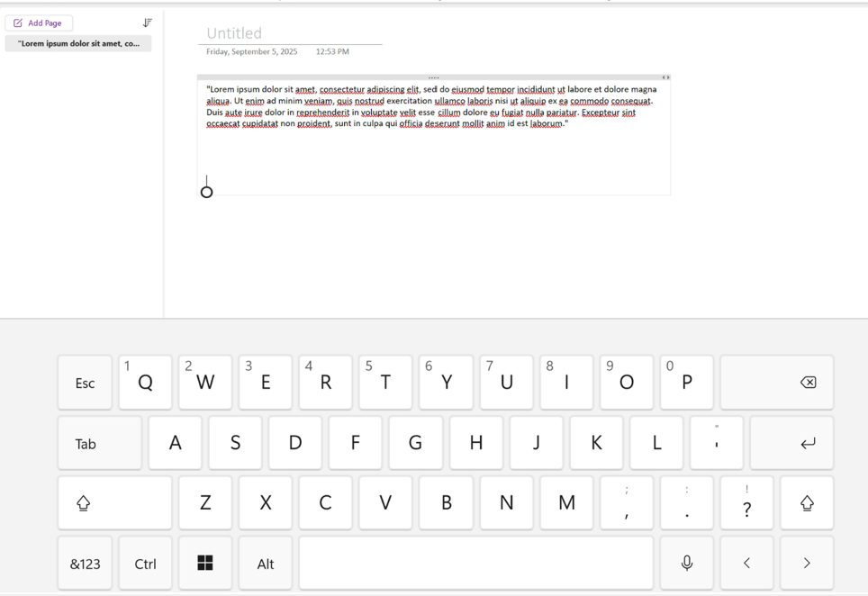
Task: Tap the microphone icon on the keyboard
Action: (686, 562)
